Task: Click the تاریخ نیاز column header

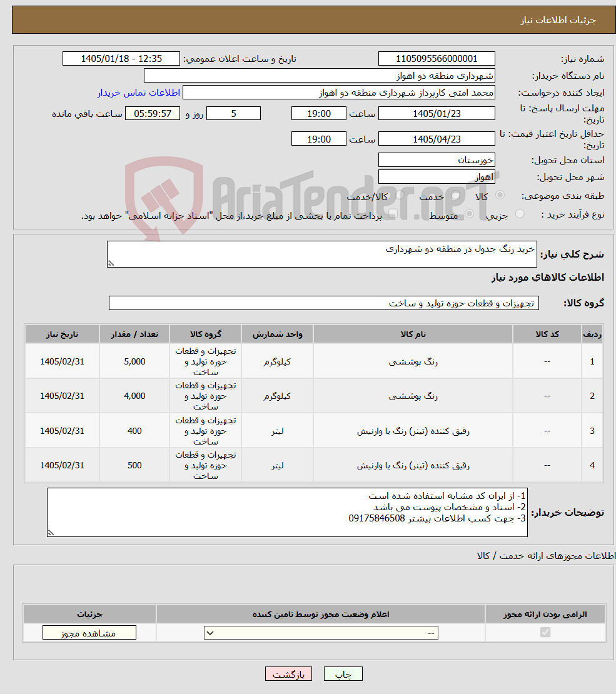Action: (x=62, y=334)
